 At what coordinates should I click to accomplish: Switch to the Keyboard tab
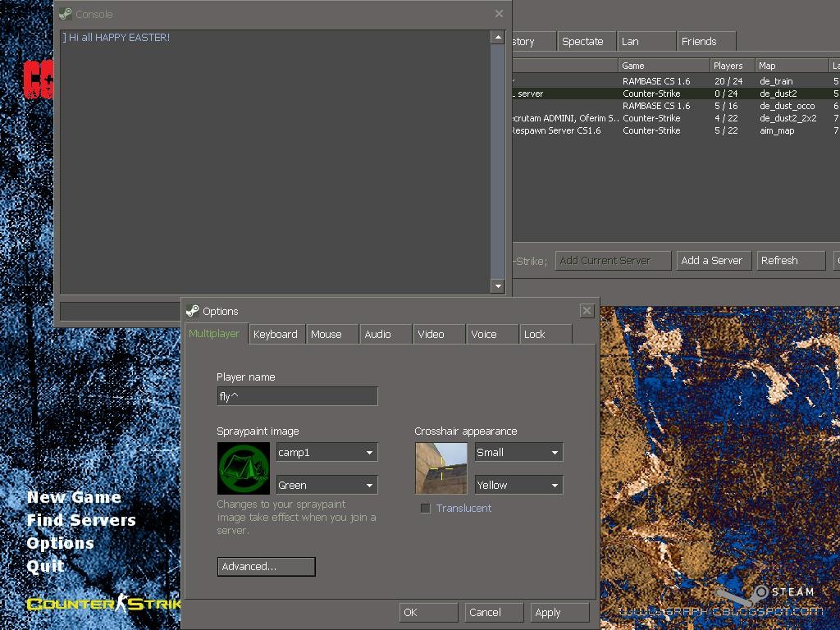(276, 334)
